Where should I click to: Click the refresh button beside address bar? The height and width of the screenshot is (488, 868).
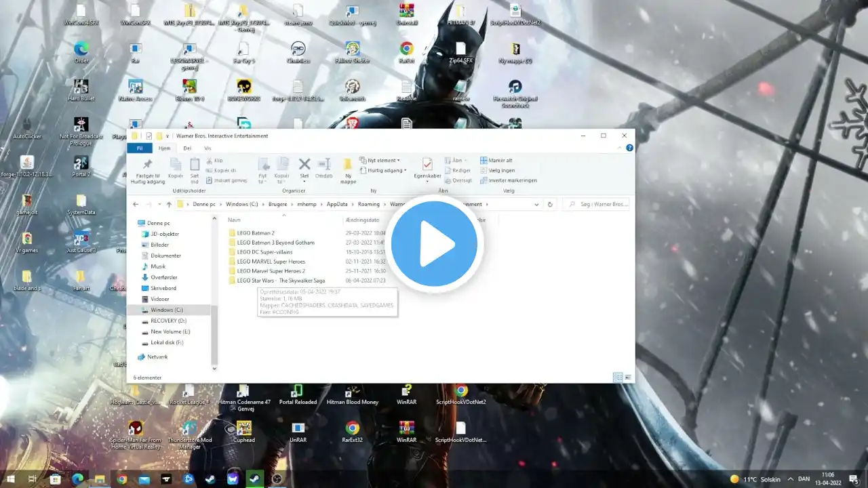pyautogui.click(x=550, y=204)
